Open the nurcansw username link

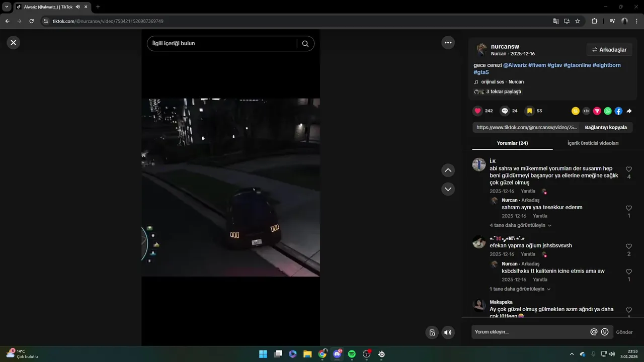(x=505, y=46)
